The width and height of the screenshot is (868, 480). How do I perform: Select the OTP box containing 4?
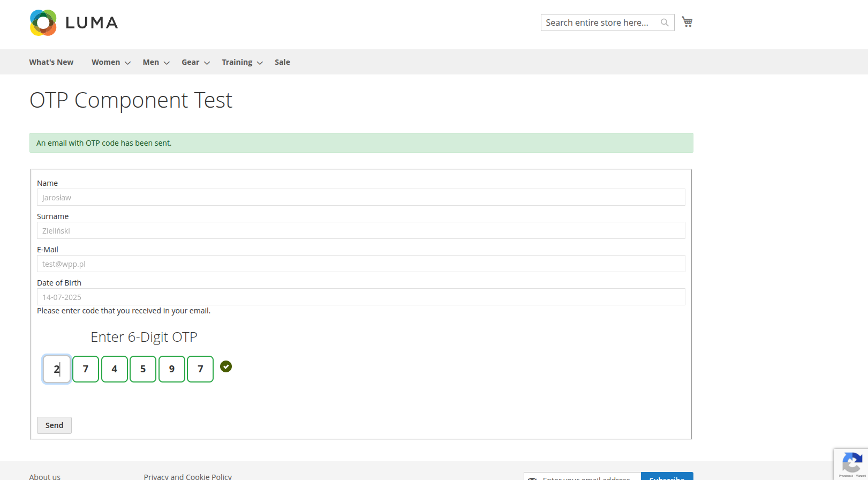tap(114, 369)
